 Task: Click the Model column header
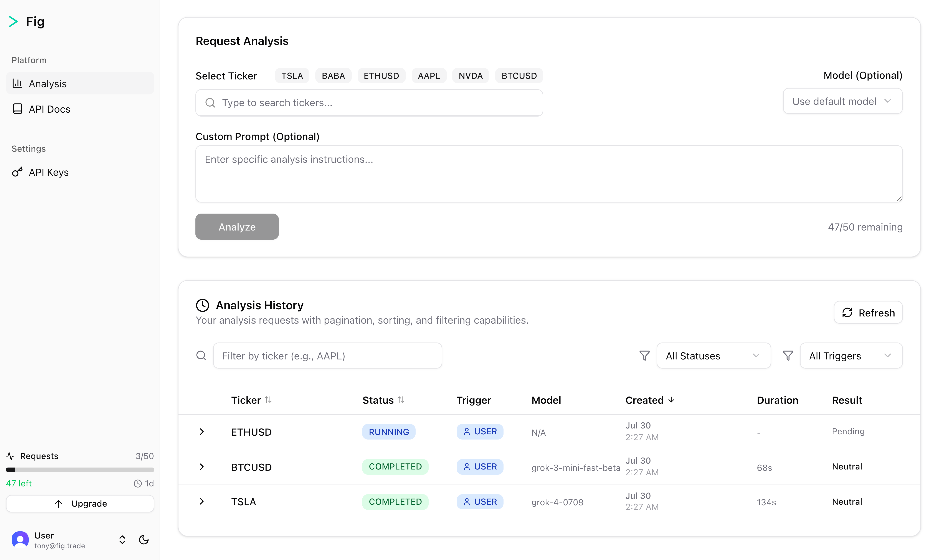[x=546, y=400]
